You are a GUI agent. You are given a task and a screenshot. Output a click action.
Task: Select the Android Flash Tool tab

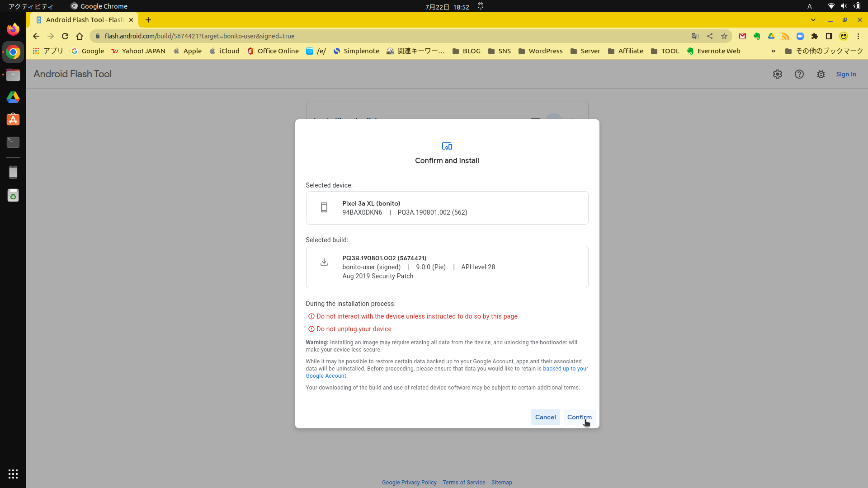tap(84, 20)
